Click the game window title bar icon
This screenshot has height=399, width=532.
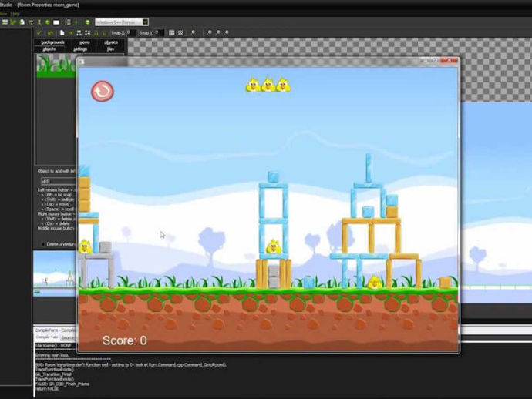[82, 62]
